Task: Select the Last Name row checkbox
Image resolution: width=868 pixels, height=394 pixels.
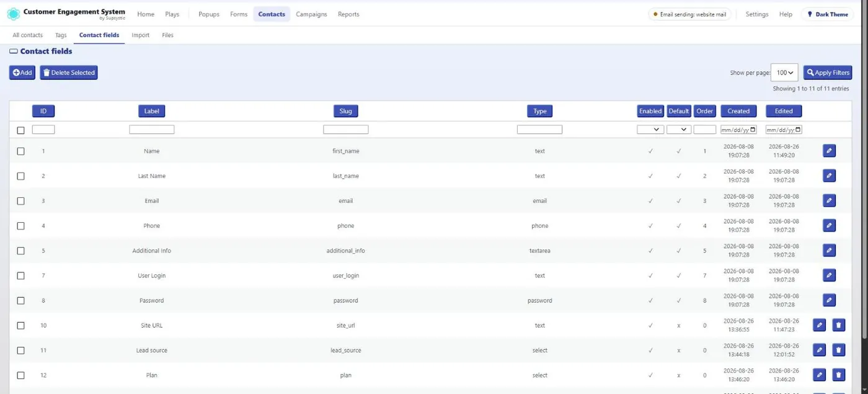Action: [x=20, y=176]
